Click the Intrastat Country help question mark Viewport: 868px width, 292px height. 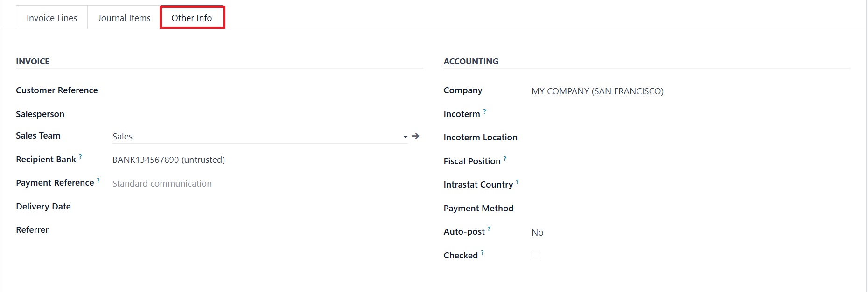tap(517, 182)
